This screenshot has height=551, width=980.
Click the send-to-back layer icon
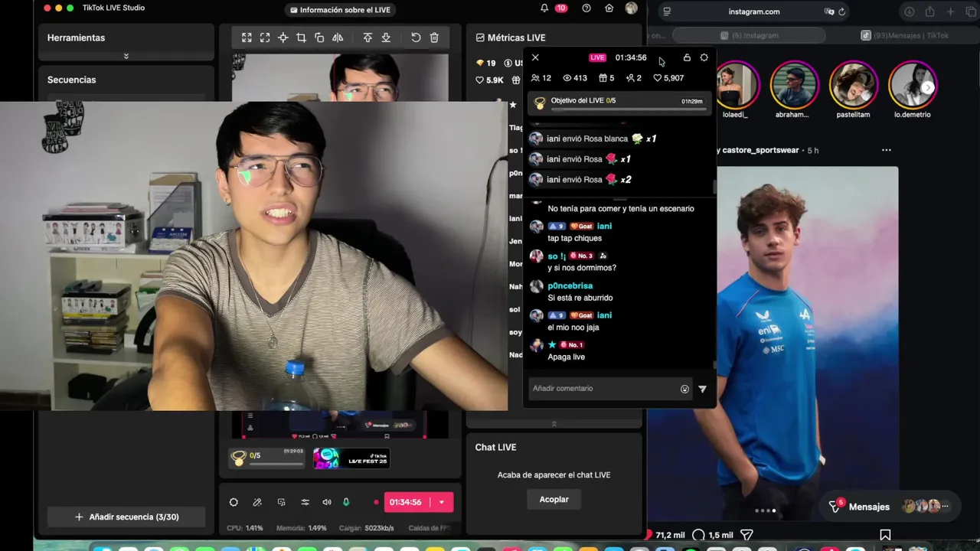386,37
